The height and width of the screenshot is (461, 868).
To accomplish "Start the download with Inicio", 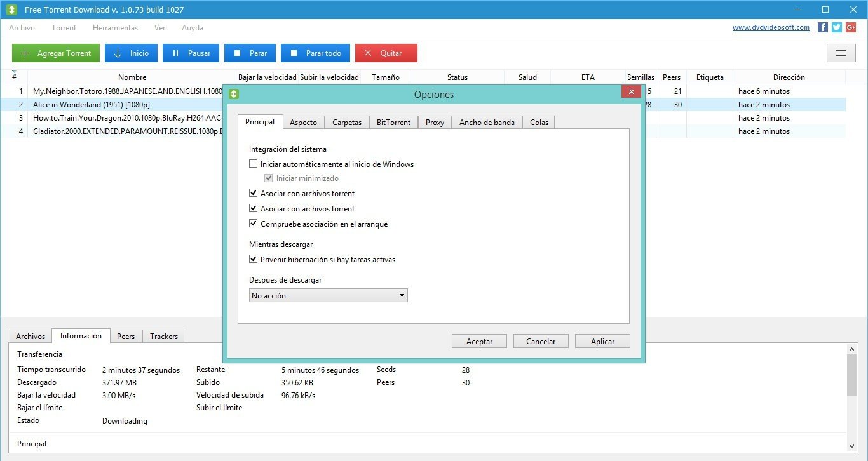I will [131, 53].
